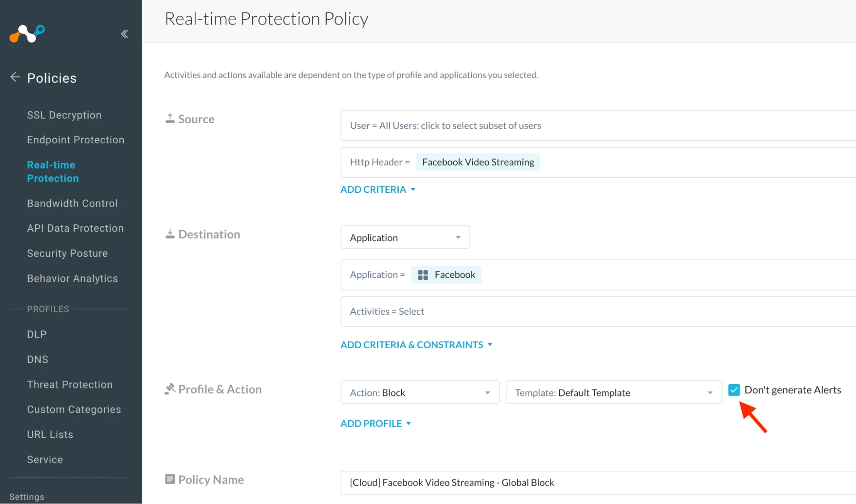Click the Netskope logo icon
Image resolution: width=856 pixels, height=504 pixels.
(x=27, y=33)
